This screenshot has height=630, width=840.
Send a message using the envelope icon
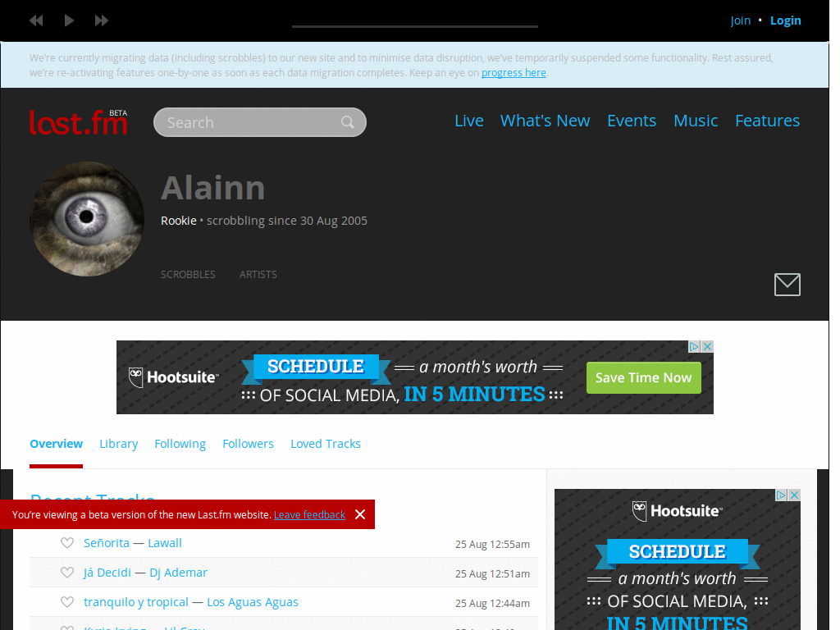[x=787, y=285]
